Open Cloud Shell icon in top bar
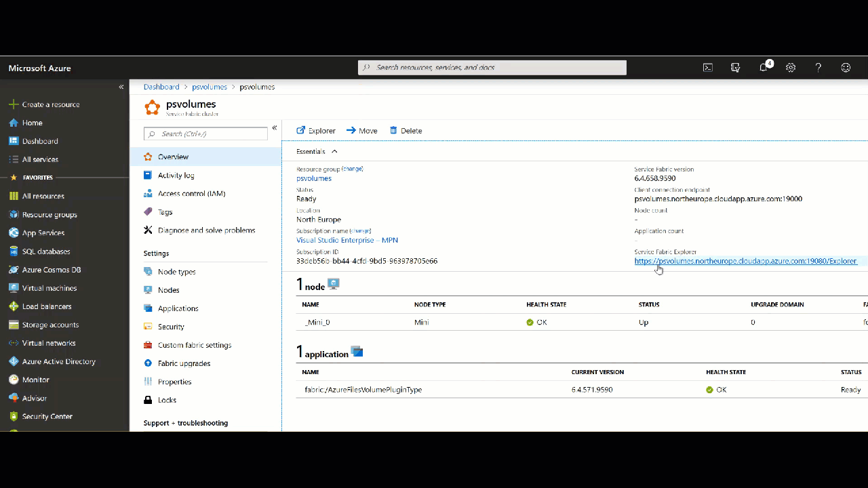Viewport: 868px width, 488px height. [707, 68]
